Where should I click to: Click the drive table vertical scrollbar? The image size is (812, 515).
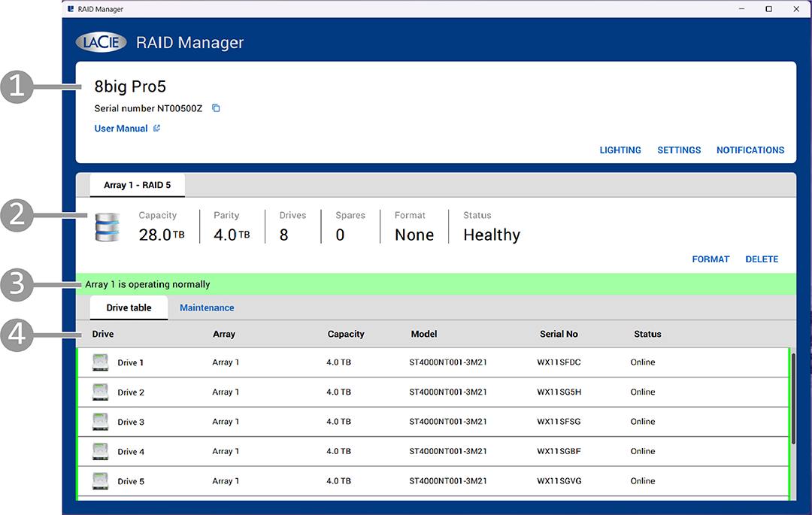click(x=793, y=398)
